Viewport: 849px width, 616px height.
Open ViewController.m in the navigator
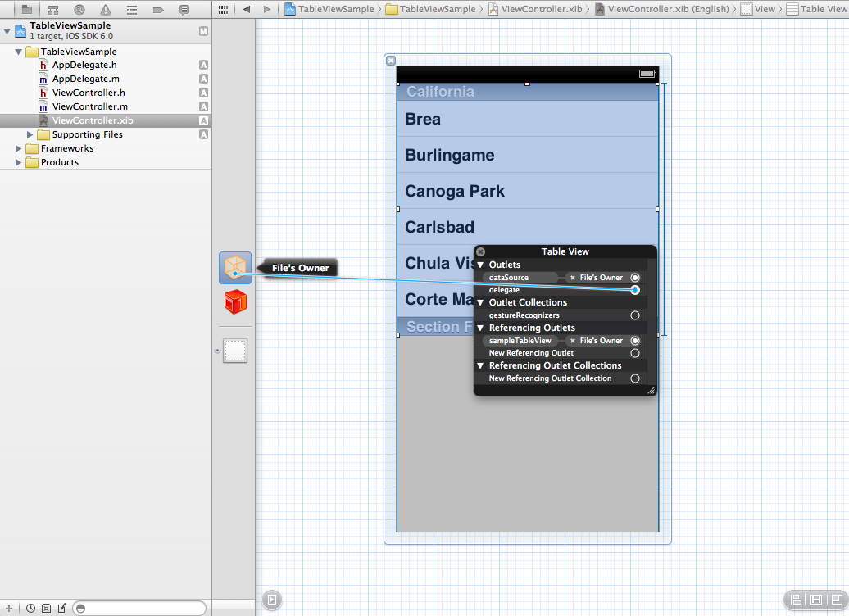(x=90, y=106)
